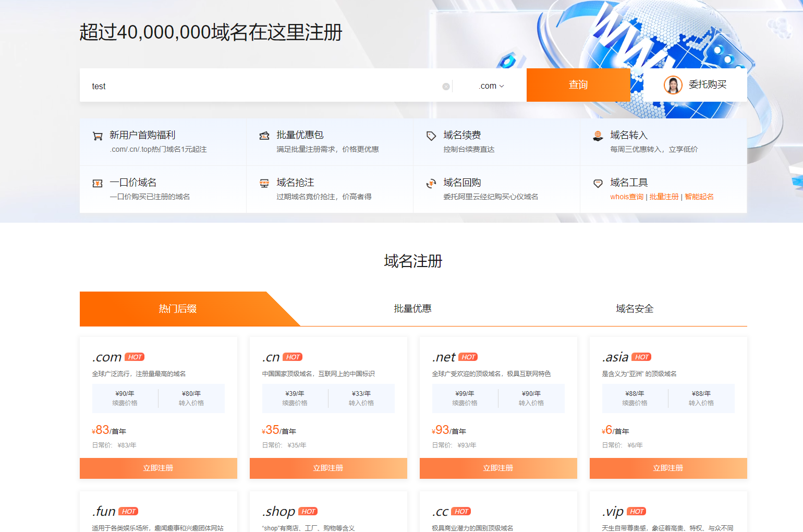Image resolution: width=803 pixels, height=532 pixels.
Task: Open the 域名抢注 link
Action: (295, 183)
